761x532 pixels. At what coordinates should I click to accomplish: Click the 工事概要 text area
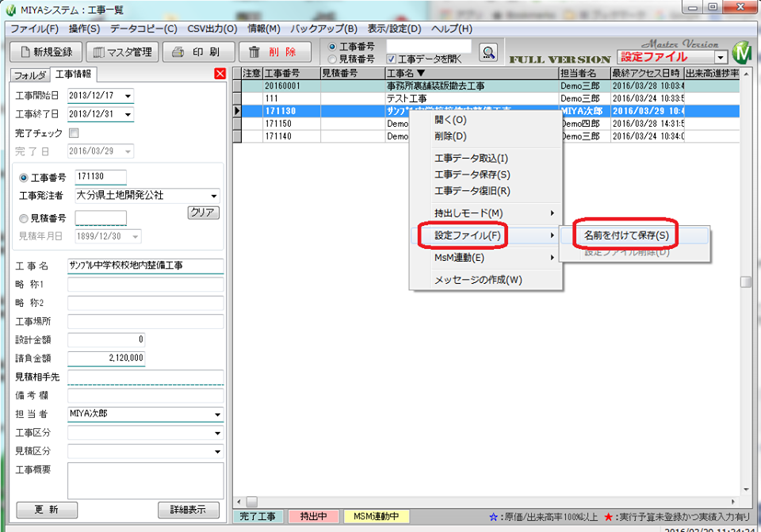click(x=145, y=480)
